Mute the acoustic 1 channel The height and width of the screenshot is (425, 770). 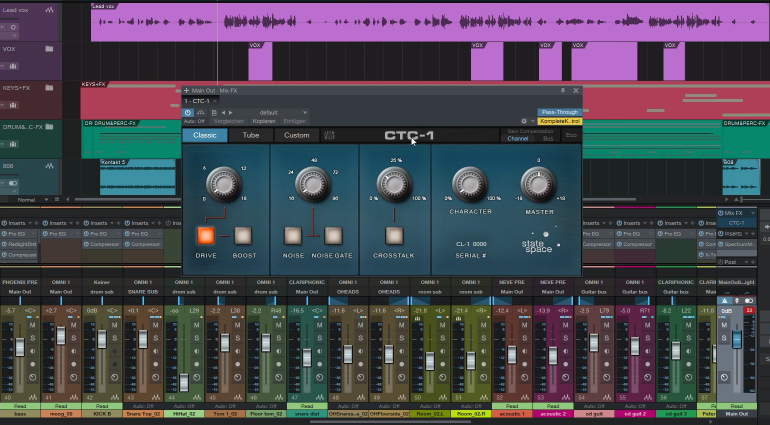(524, 325)
